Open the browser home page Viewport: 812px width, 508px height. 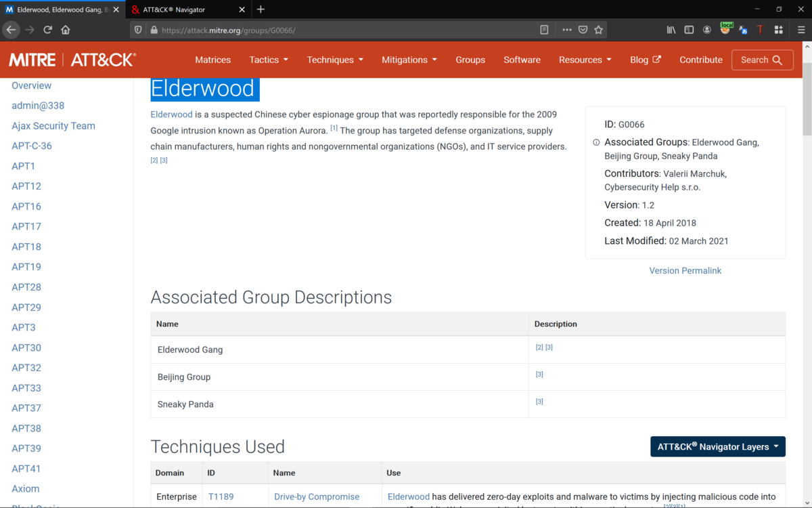(66, 30)
